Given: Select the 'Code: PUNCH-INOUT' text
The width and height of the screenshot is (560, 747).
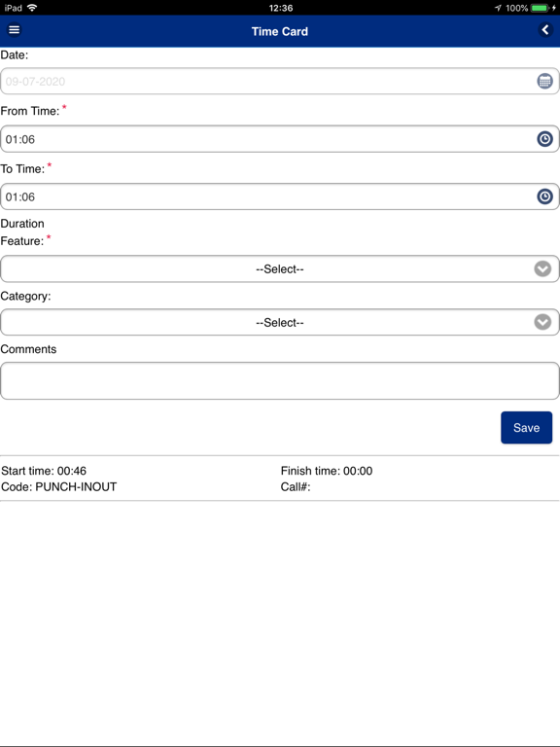Looking at the screenshot, I should 58,487.
